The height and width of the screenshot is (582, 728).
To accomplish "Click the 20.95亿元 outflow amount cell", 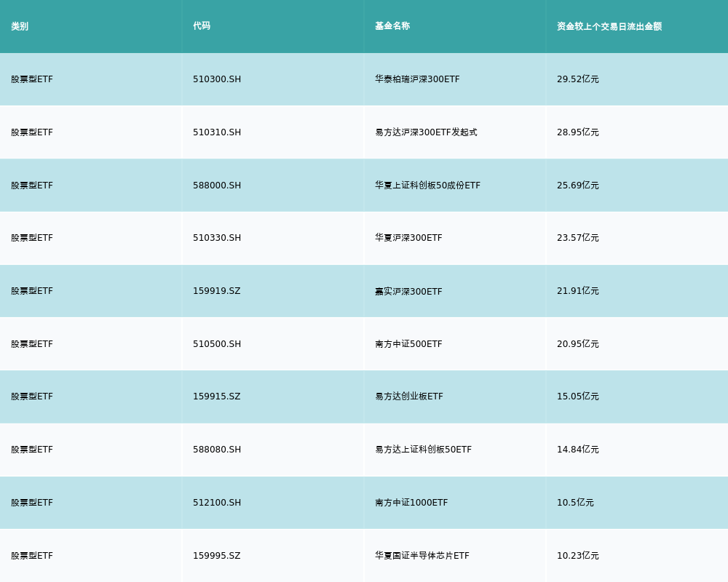I will pos(578,344).
